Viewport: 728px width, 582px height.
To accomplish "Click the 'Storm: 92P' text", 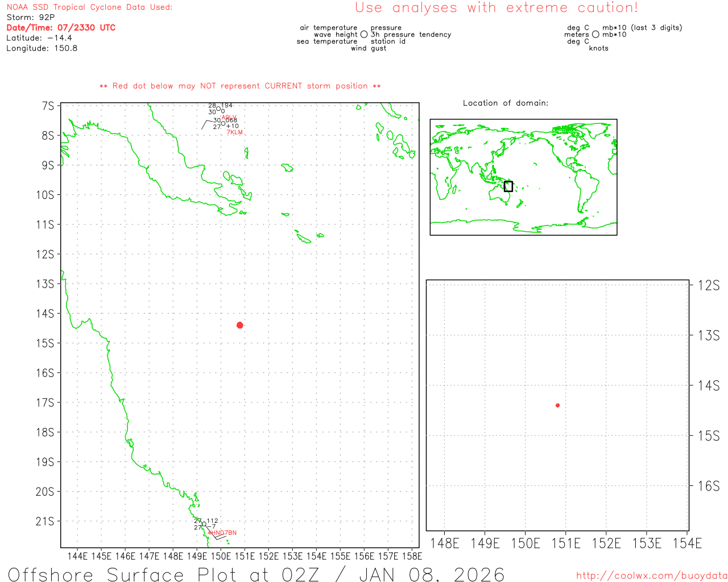I will point(31,17).
